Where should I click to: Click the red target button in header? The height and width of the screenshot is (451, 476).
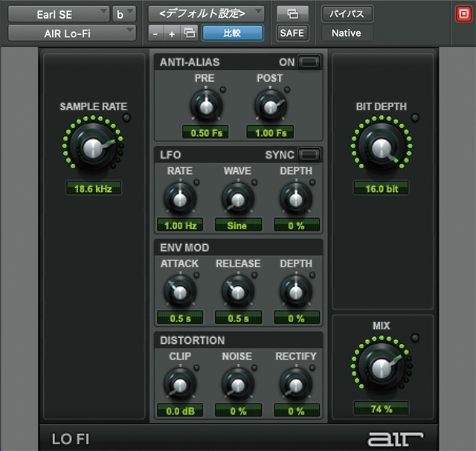click(x=463, y=14)
